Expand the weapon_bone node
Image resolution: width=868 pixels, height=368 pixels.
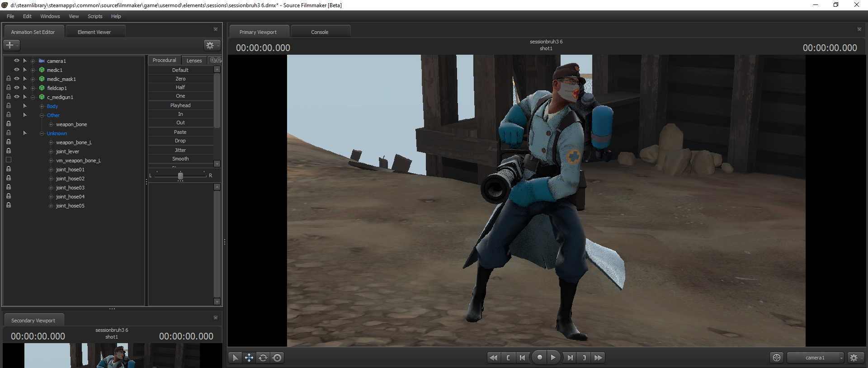pyautogui.click(x=51, y=124)
